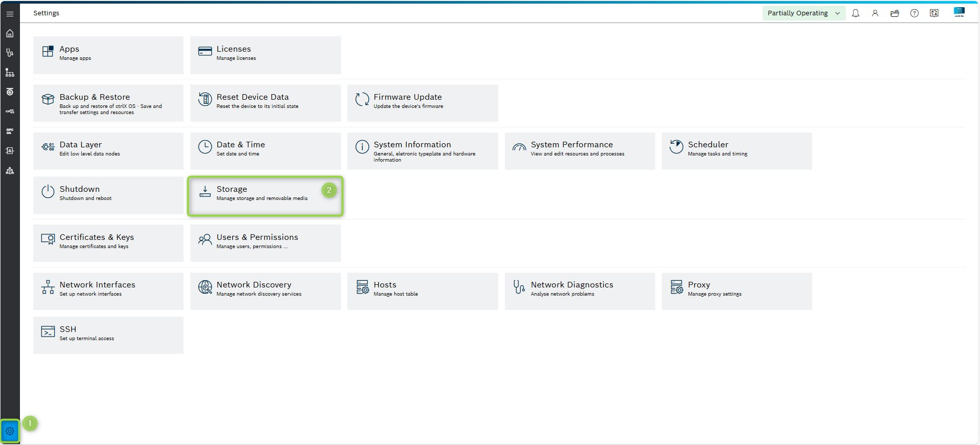
Task: Launch the Firmware Update tile
Action: click(422, 103)
